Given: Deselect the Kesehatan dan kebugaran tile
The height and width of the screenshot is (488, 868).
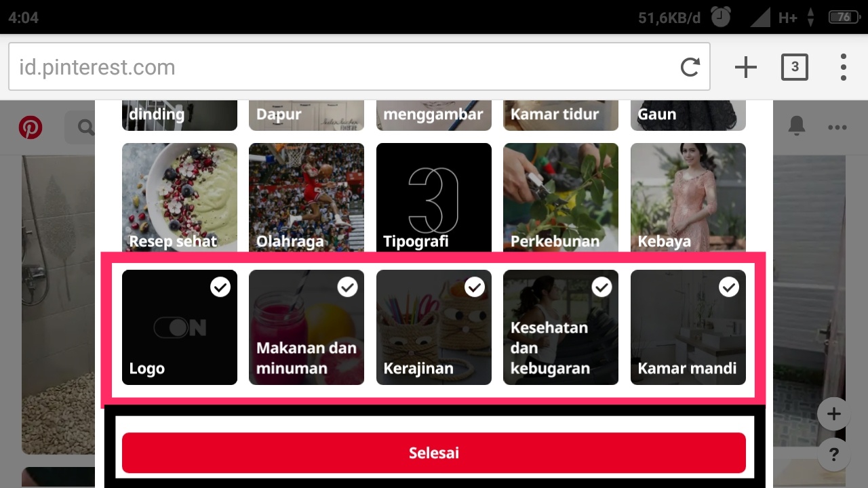Looking at the screenshot, I should 561,327.
